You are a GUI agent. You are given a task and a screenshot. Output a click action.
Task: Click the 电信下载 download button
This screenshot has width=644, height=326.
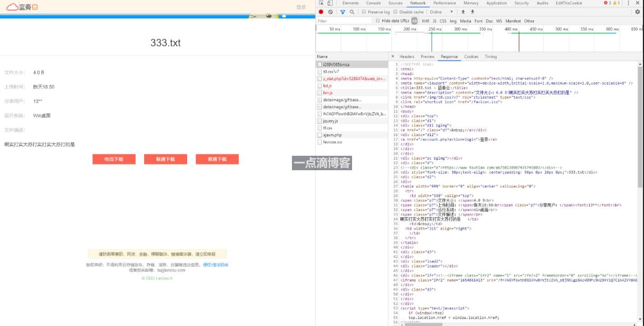pos(114,159)
